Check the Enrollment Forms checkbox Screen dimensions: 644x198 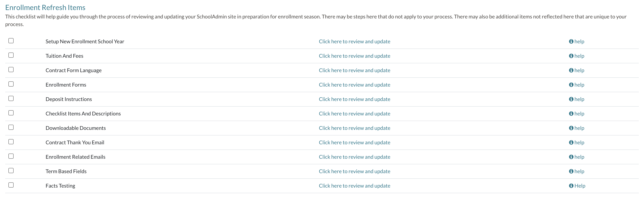[x=11, y=84]
